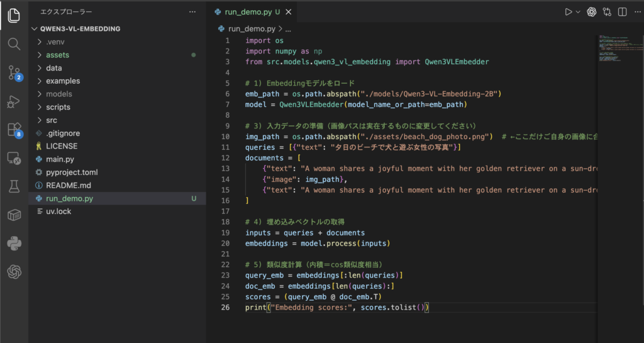Open the Python extension panel

coord(14,243)
